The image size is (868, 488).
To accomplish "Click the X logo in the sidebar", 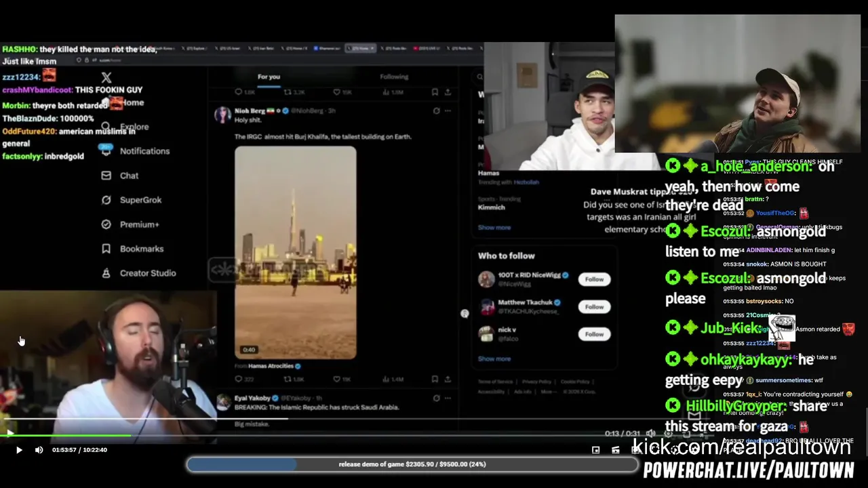I will (106, 78).
